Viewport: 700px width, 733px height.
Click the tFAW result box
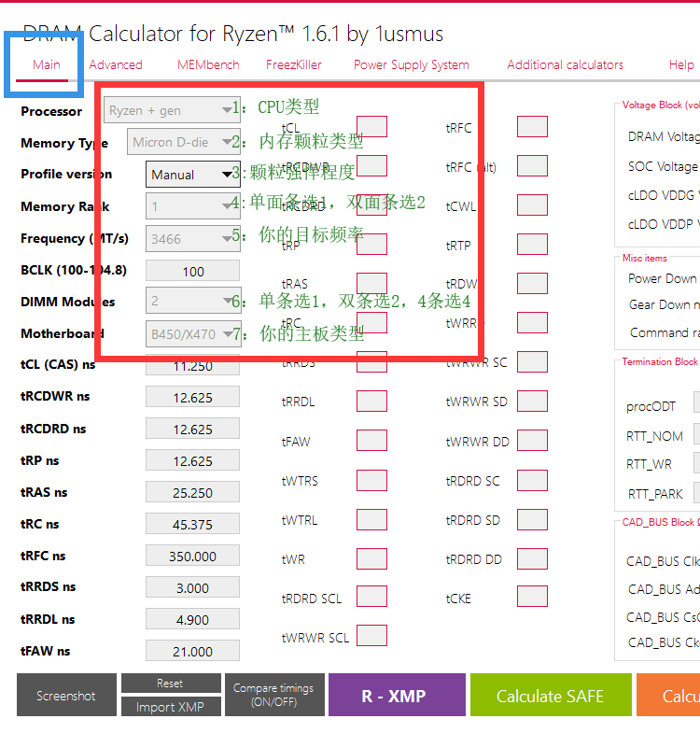371,441
